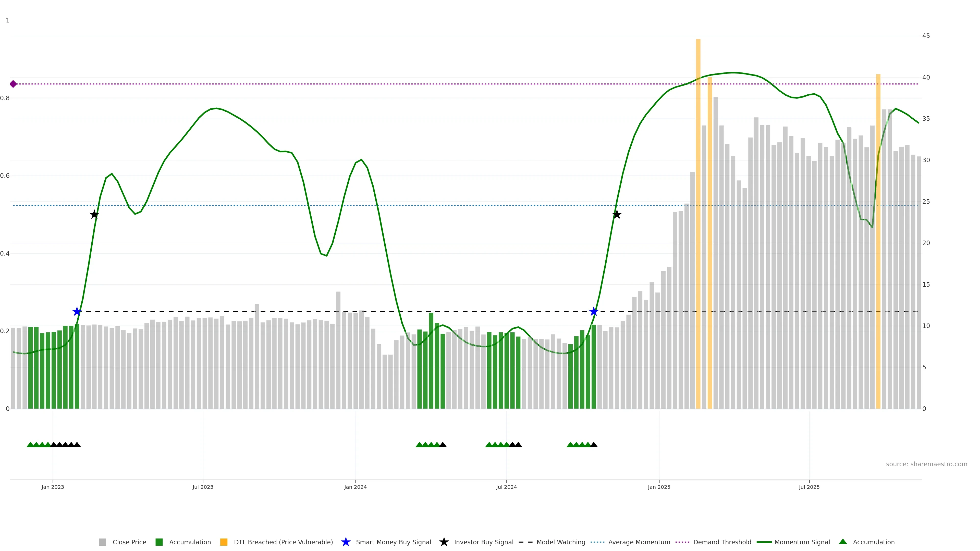Click the purple diamond on Demand Threshold line
Screen dimensions: 980x551
13,84
